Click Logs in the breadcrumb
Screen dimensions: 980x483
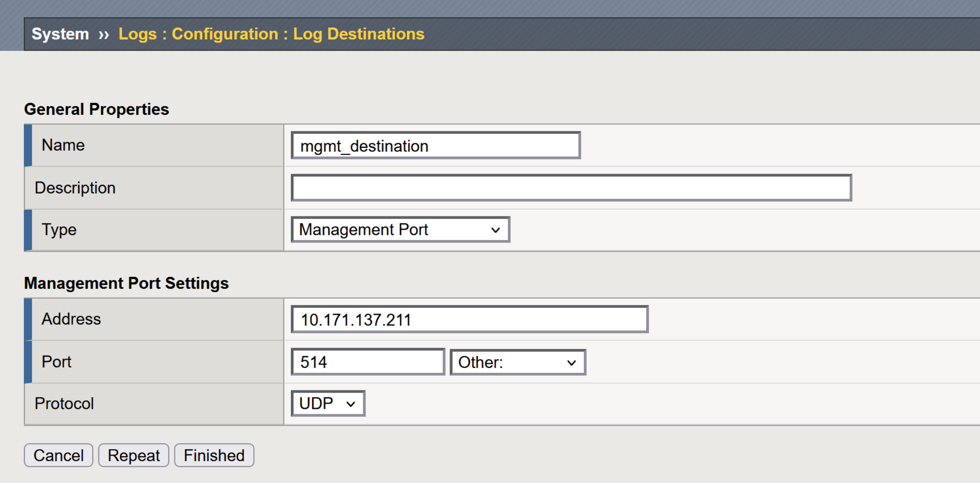[x=137, y=34]
